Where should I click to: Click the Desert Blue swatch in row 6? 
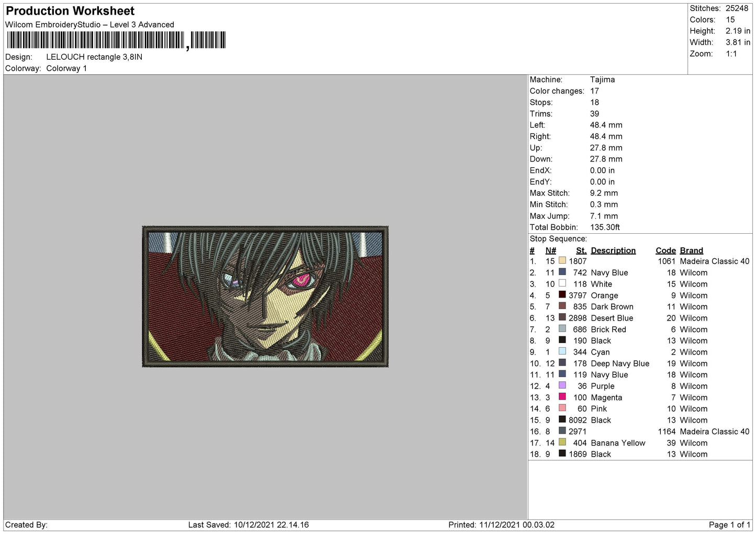pos(562,317)
